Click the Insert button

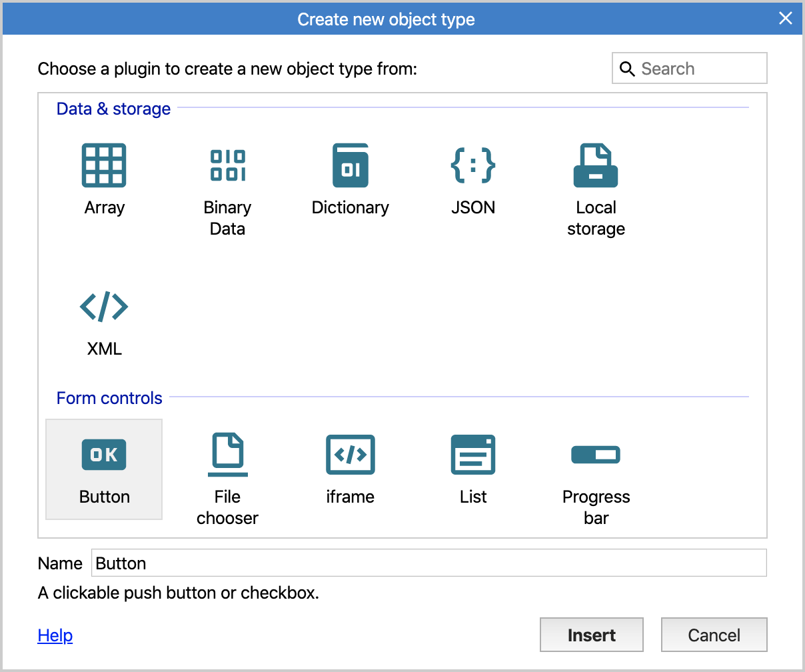(592, 635)
